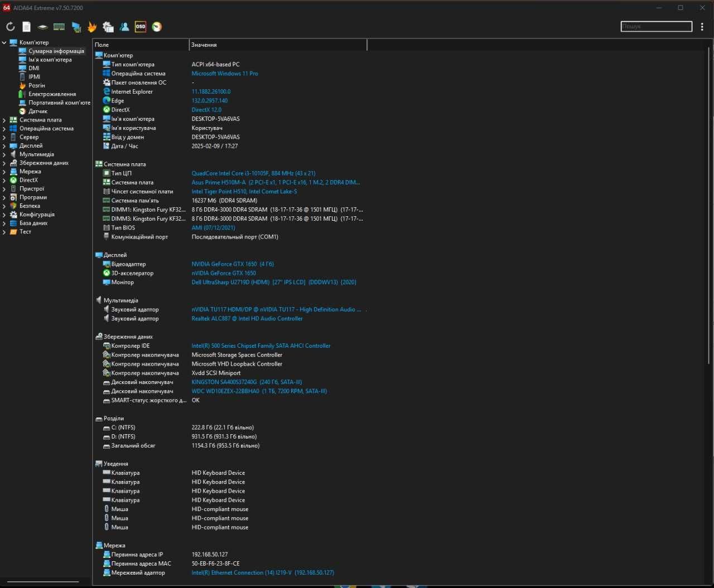Open the Dell UltraSharp U2719D monitor link
The width and height of the screenshot is (714, 588).
pos(274,282)
